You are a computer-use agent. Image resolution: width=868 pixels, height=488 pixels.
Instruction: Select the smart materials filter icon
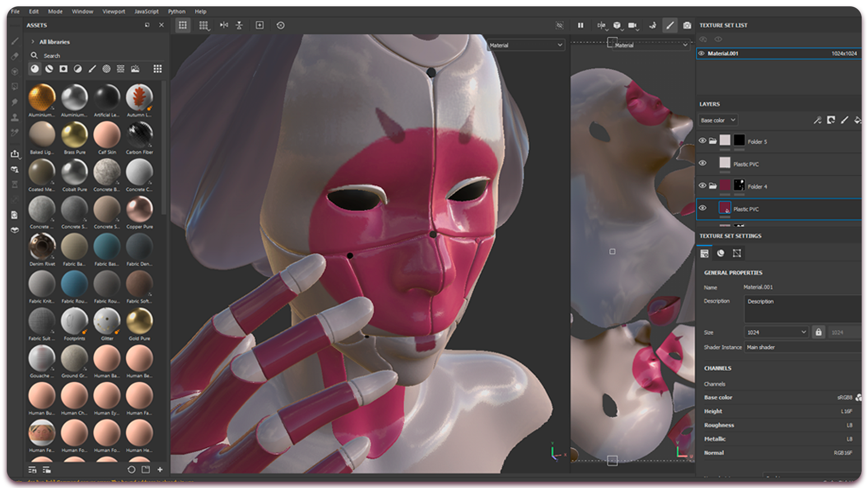click(49, 69)
